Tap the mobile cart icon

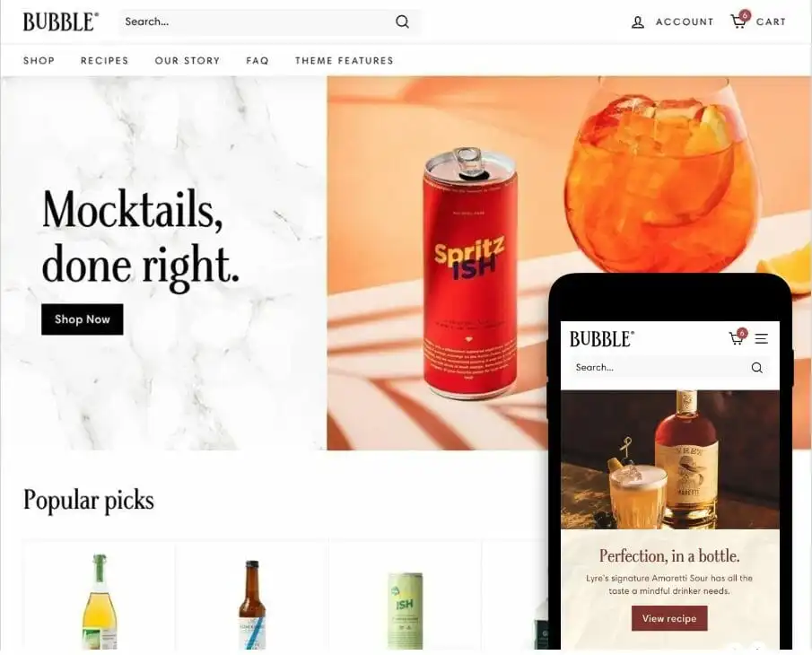coord(738,336)
